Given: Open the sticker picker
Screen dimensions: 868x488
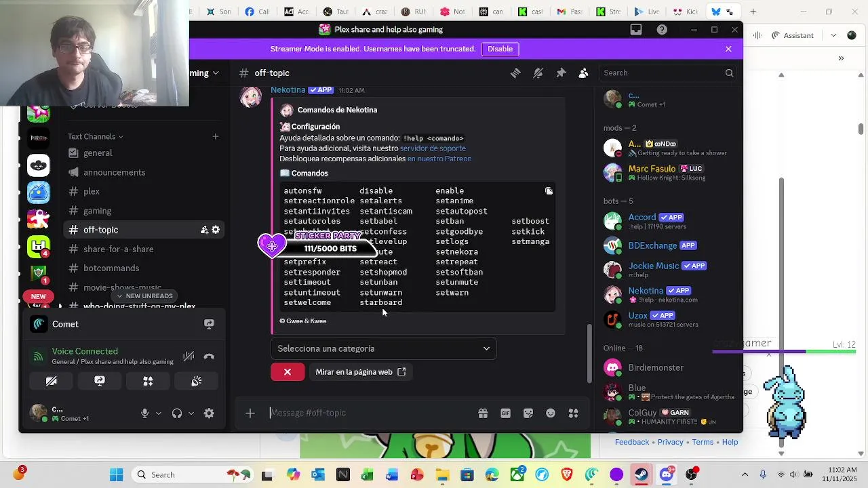Looking at the screenshot, I should [528, 413].
